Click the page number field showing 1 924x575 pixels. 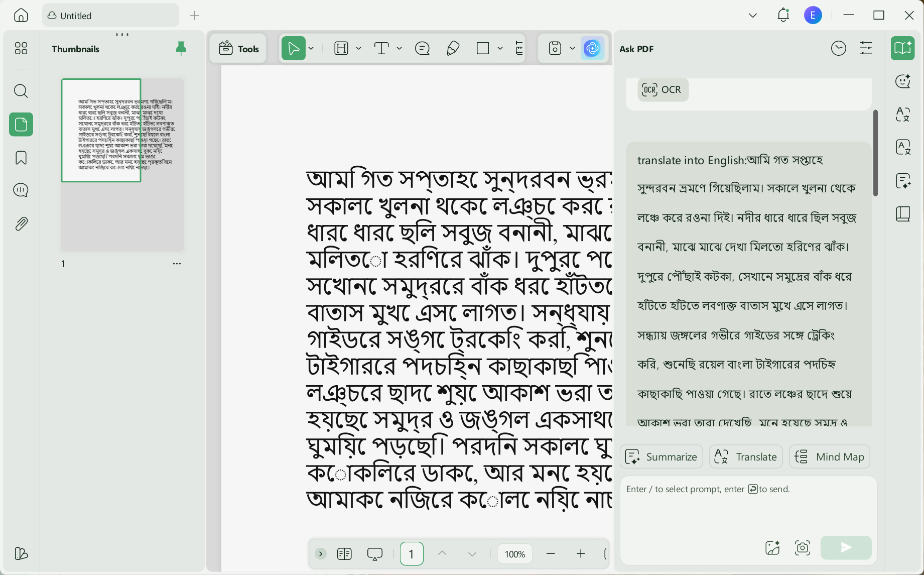pyautogui.click(x=412, y=554)
